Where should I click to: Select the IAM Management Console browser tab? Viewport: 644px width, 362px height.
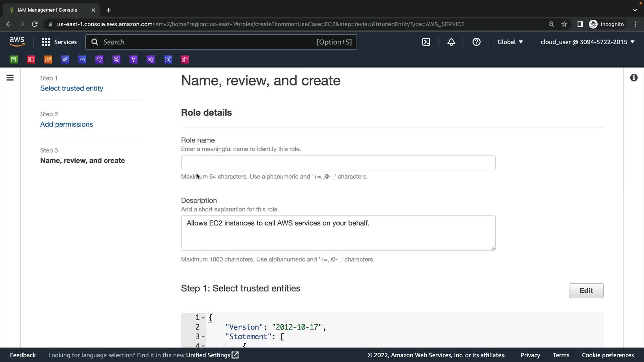47,10
